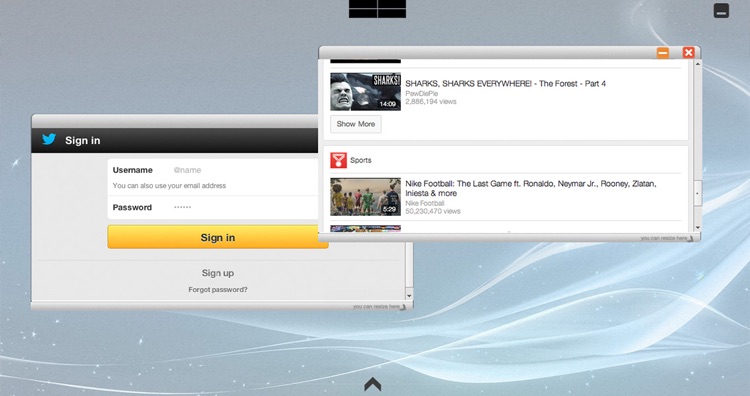
Task: Click the 2,886,194 views text
Action: 430,101
